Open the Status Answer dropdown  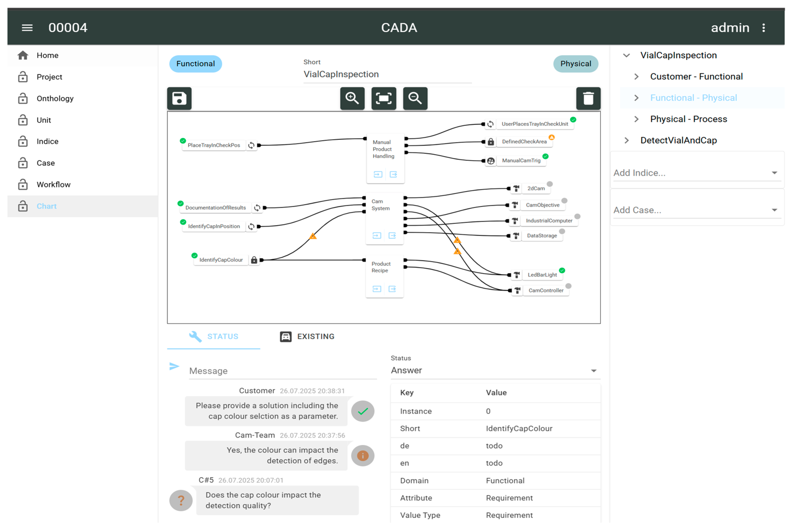point(495,370)
